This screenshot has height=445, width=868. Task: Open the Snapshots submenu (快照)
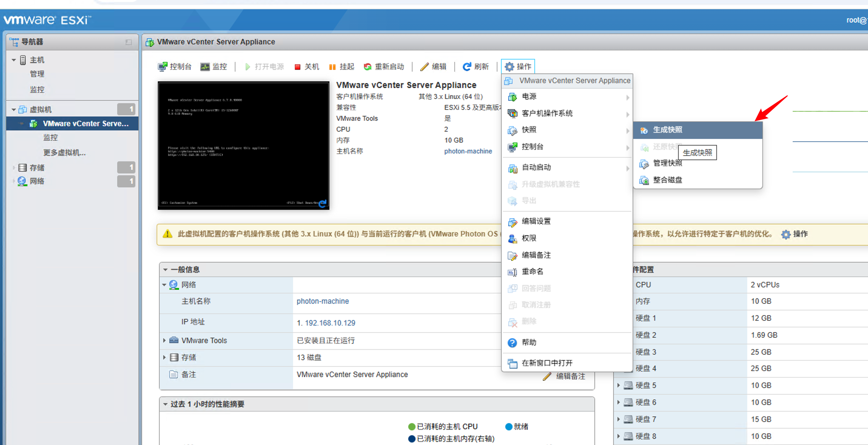567,130
